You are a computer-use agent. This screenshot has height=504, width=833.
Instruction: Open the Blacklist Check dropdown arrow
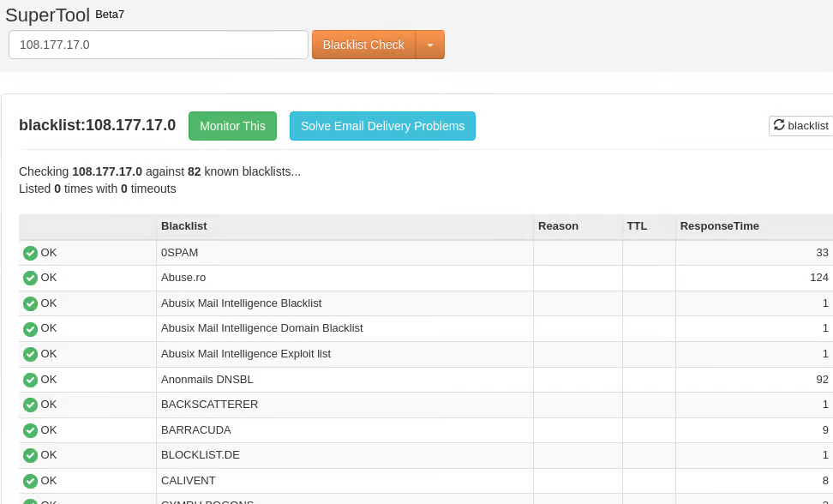(x=430, y=45)
